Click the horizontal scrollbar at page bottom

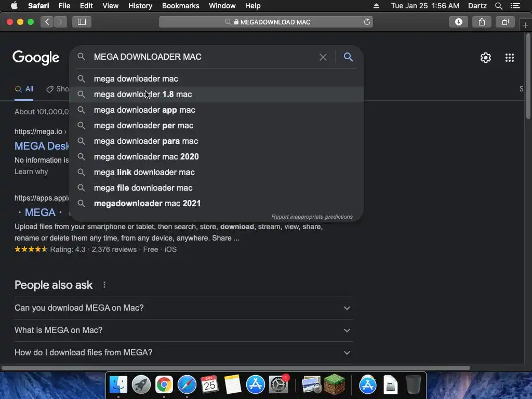pos(235,368)
